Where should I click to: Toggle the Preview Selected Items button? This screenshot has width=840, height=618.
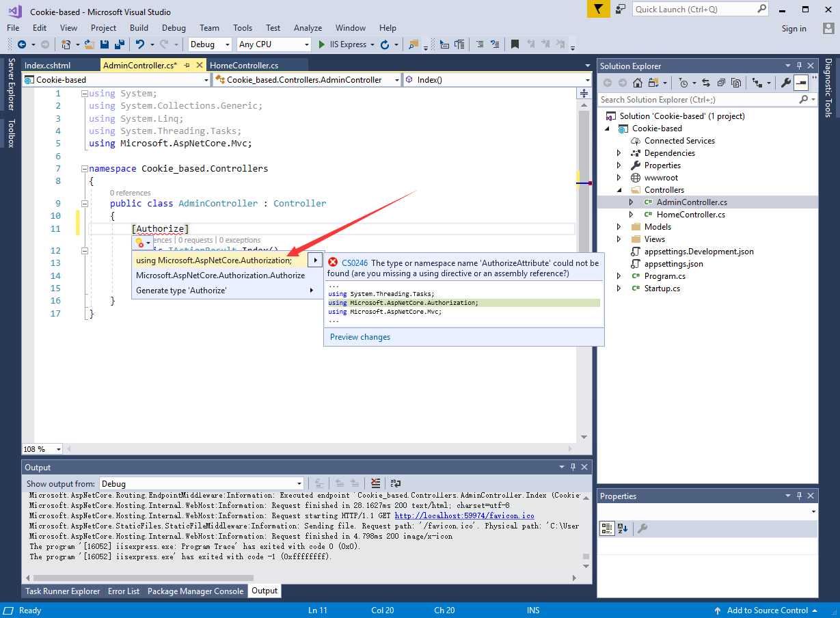tap(801, 83)
